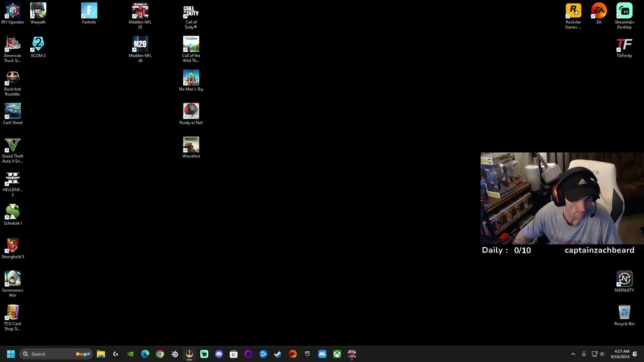Viewport: 644px width, 362px height.
Task: Select the Schedule I desktop icon
Action: tap(13, 215)
